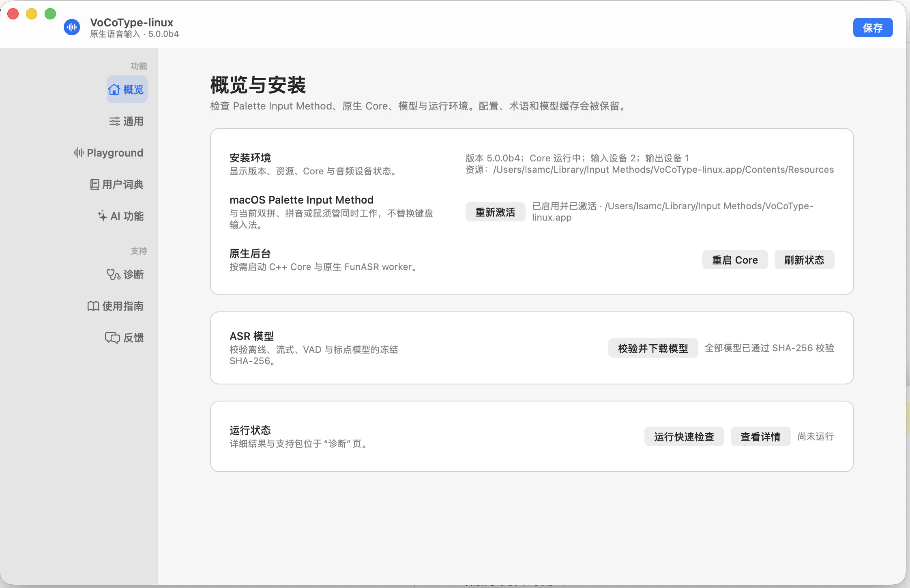Restart the backend with 重启 Core

tap(735, 260)
